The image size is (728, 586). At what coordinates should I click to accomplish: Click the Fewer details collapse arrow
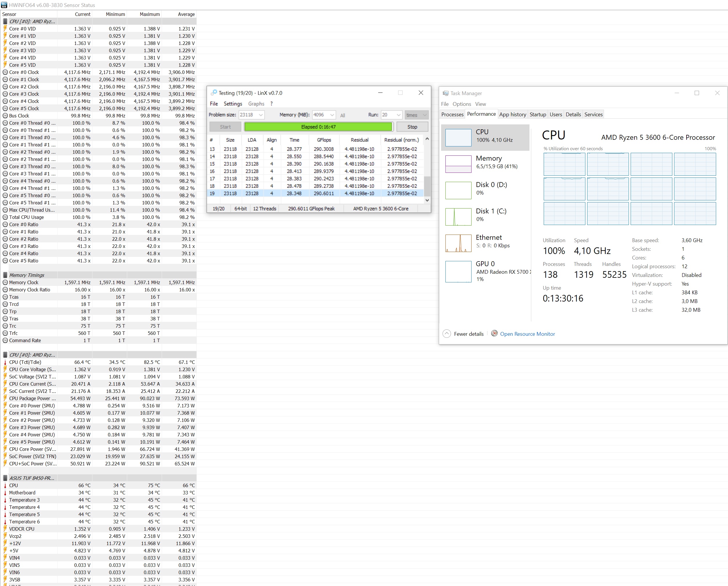(446, 334)
